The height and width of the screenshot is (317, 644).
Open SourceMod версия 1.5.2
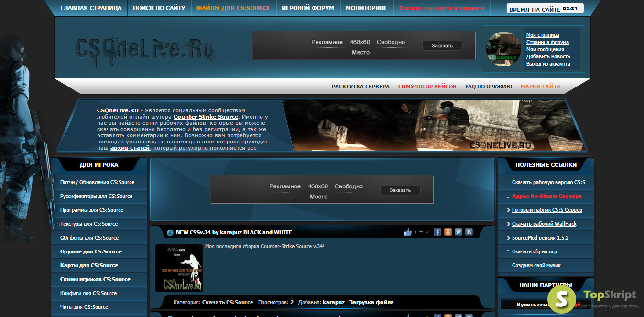click(540, 238)
